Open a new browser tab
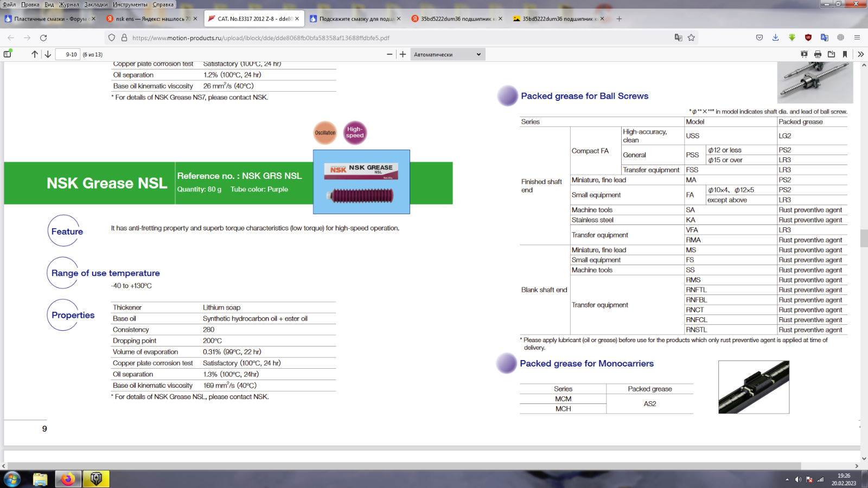868x488 pixels. [x=619, y=18]
